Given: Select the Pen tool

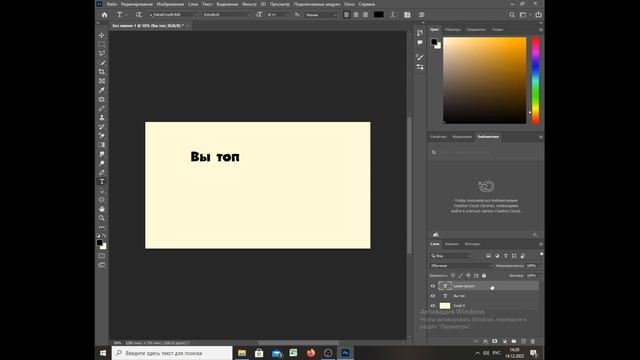Looking at the screenshot, I should pyautogui.click(x=102, y=172).
